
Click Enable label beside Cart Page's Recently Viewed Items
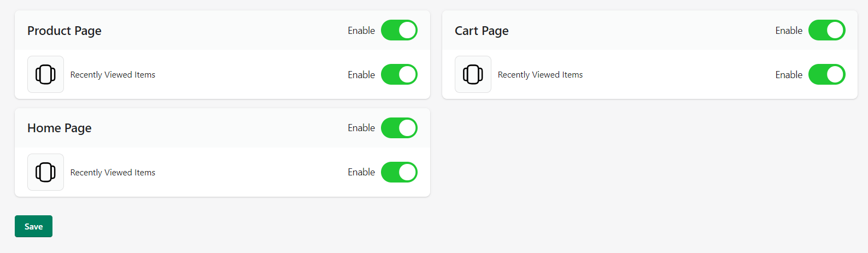[789, 75]
